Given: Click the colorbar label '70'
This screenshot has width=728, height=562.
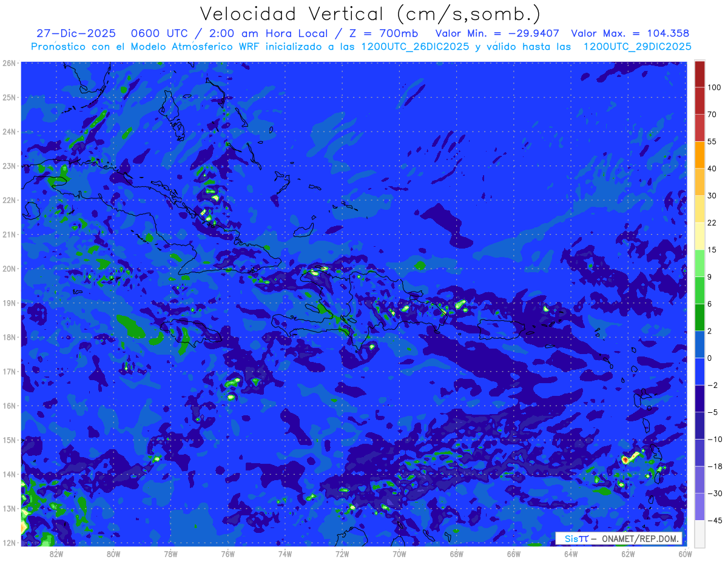Looking at the screenshot, I should coord(712,115).
